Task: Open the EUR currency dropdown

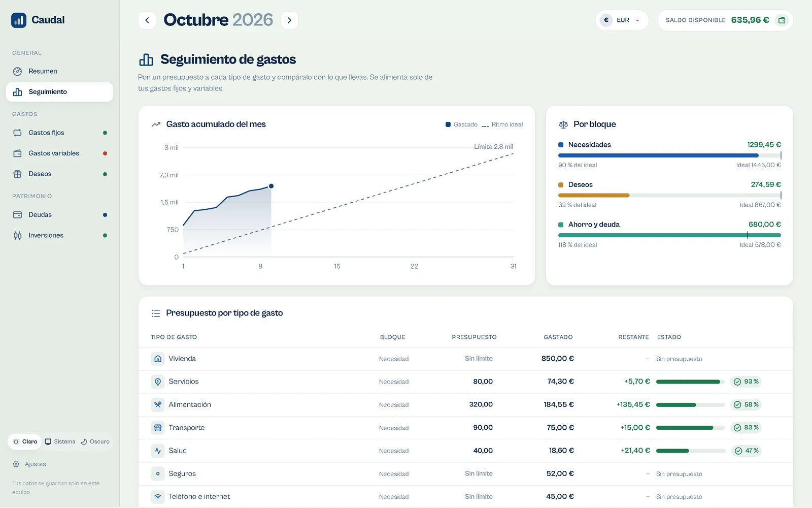Action: pos(622,20)
